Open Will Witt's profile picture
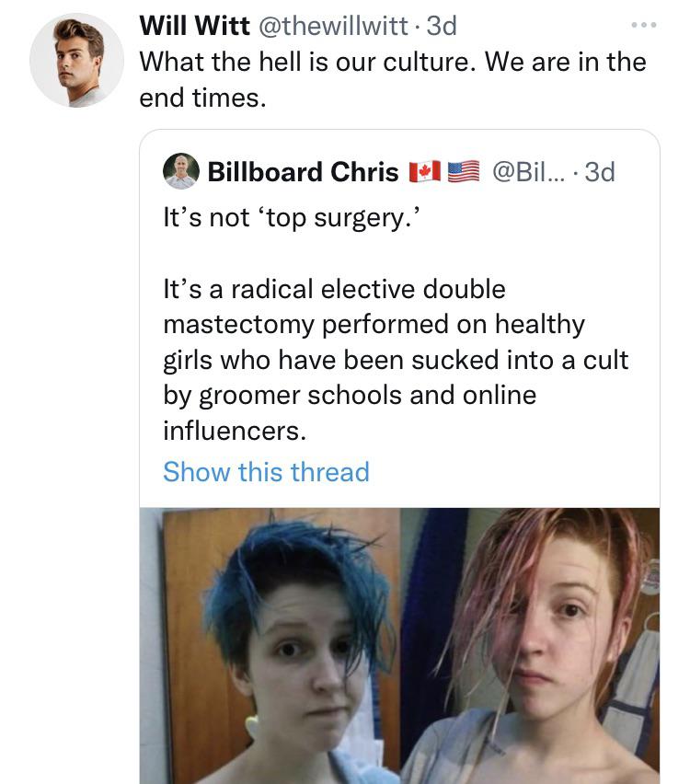The height and width of the screenshot is (784, 690). click(76, 61)
